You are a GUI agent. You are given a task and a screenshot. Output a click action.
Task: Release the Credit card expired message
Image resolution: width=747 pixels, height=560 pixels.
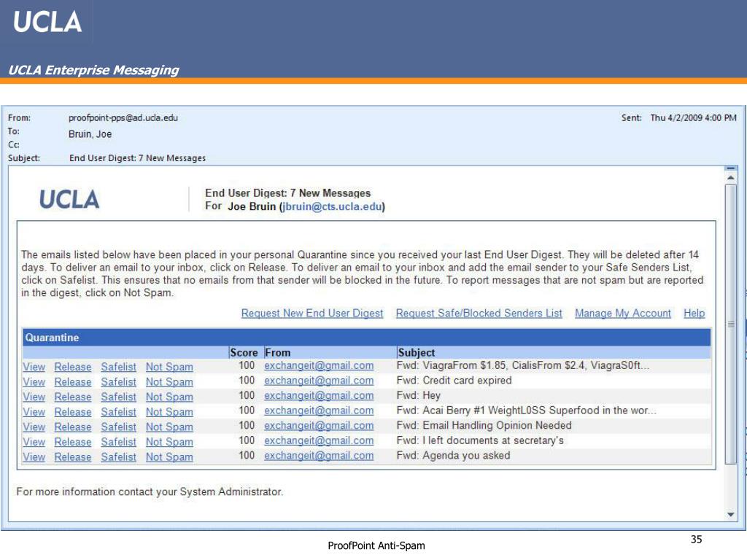72,382
